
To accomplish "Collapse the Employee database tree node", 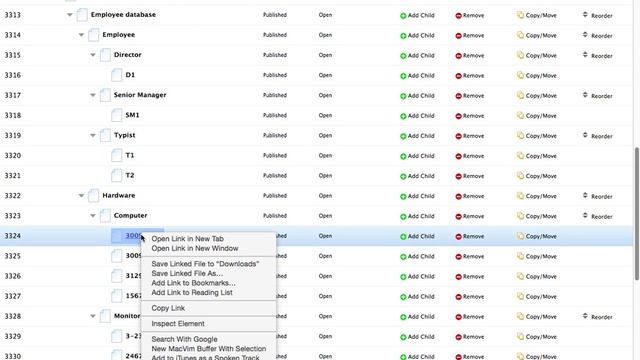I will pyautogui.click(x=69, y=15).
